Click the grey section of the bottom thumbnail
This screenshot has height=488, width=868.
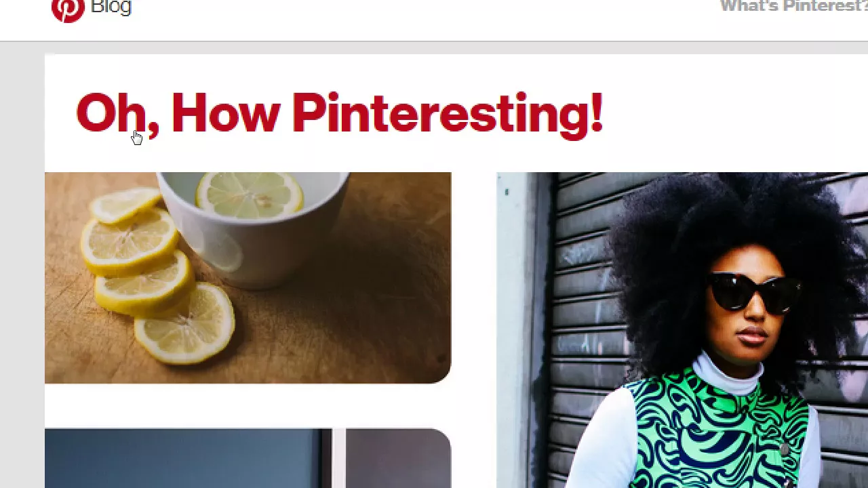click(399, 458)
